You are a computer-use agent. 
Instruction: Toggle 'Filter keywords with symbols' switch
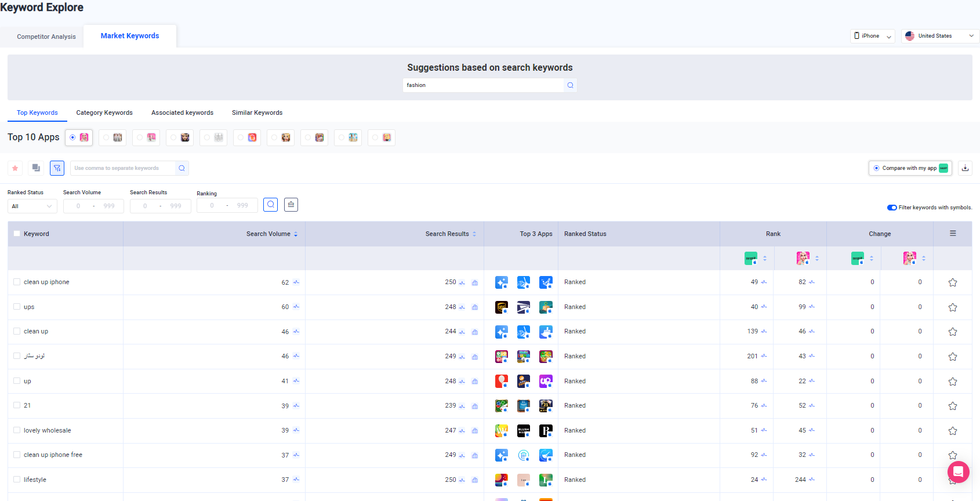coord(892,208)
